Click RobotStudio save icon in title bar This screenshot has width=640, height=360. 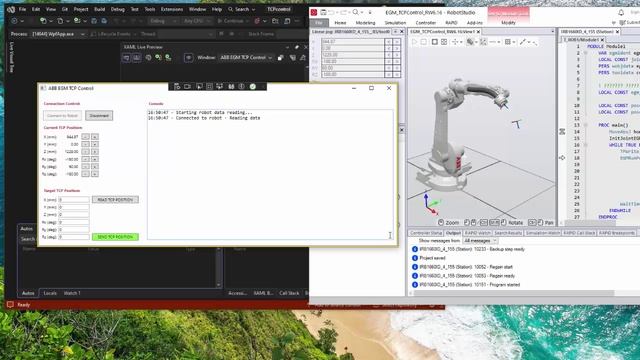pyautogui.click(x=323, y=13)
